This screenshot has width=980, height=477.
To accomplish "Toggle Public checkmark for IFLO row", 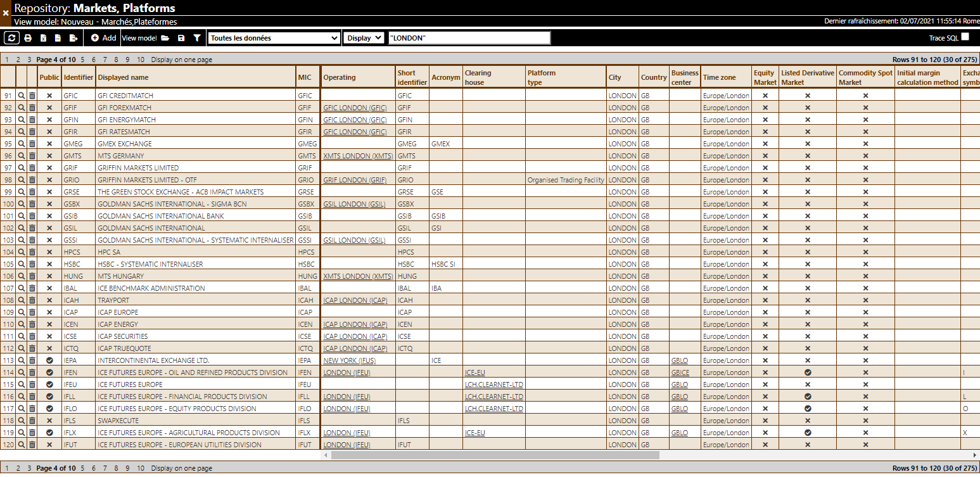I will click(49, 409).
